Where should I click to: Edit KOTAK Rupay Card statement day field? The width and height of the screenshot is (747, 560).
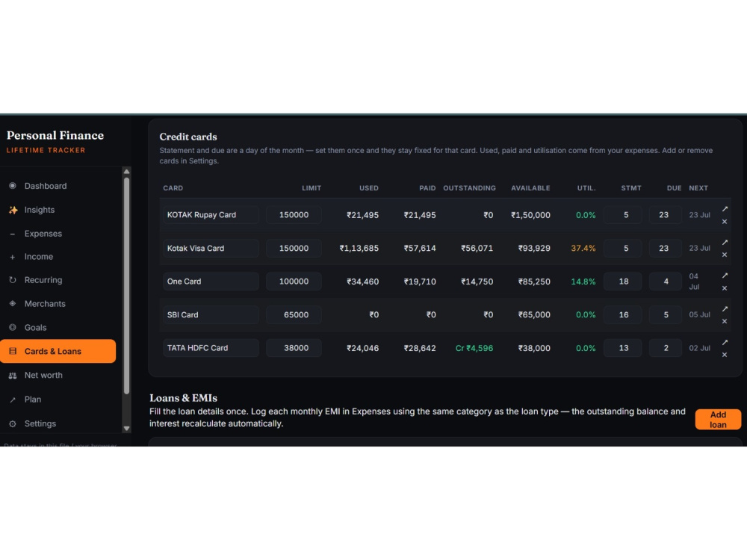(x=623, y=215)
